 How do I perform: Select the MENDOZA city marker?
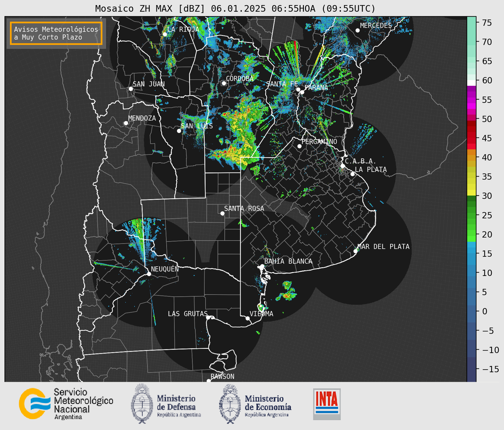(x=126, y=123)
